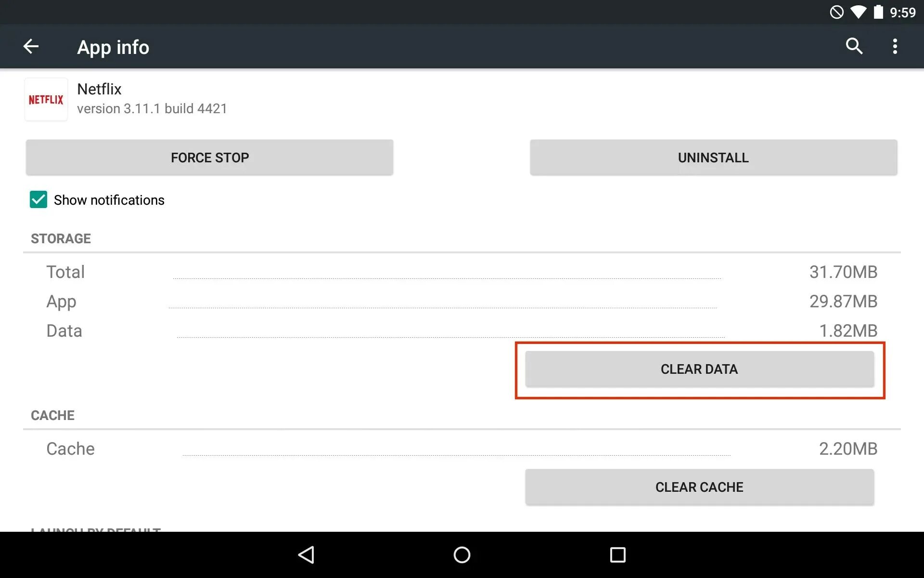This screenshot has width=924, height=578.
Task: Tap the battery status icon
Action: tap(878, 12)
